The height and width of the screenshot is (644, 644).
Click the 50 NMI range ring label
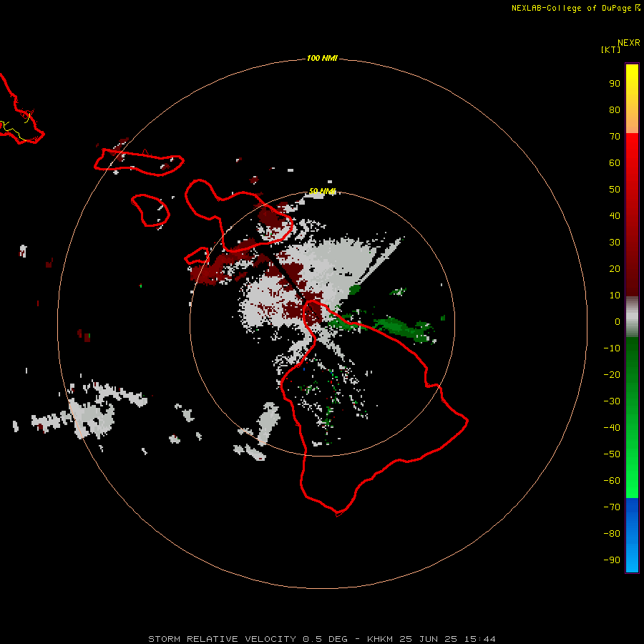322,191
